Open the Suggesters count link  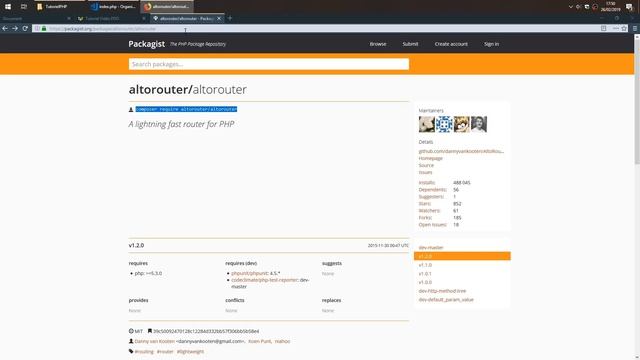433,196
